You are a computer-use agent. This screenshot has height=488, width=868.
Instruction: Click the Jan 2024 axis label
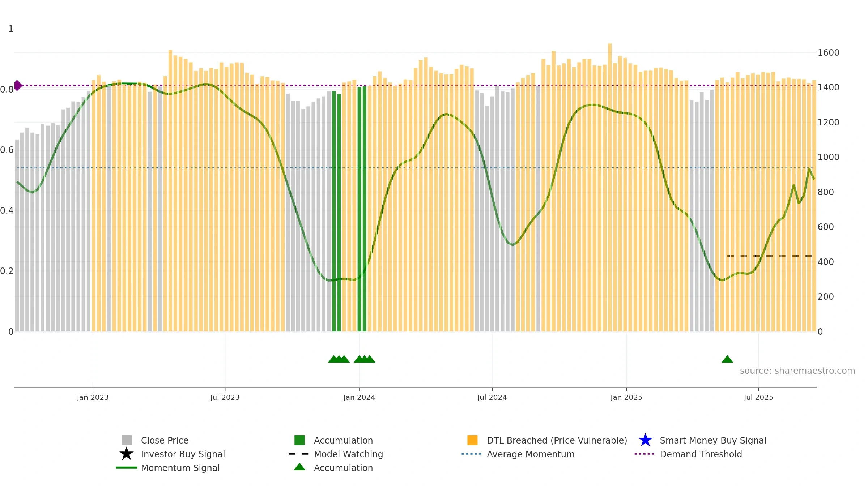(359, 398)
